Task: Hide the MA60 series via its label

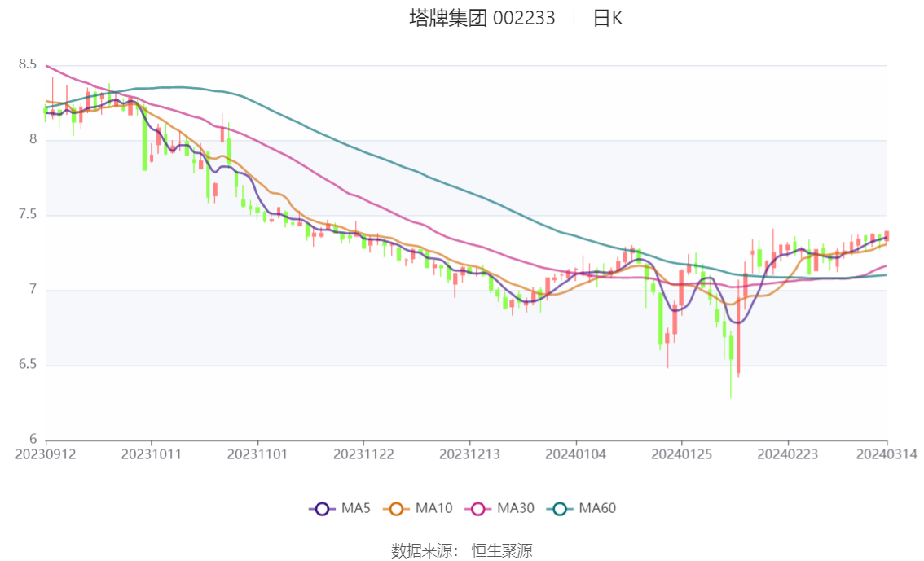Action: [597, 508]
